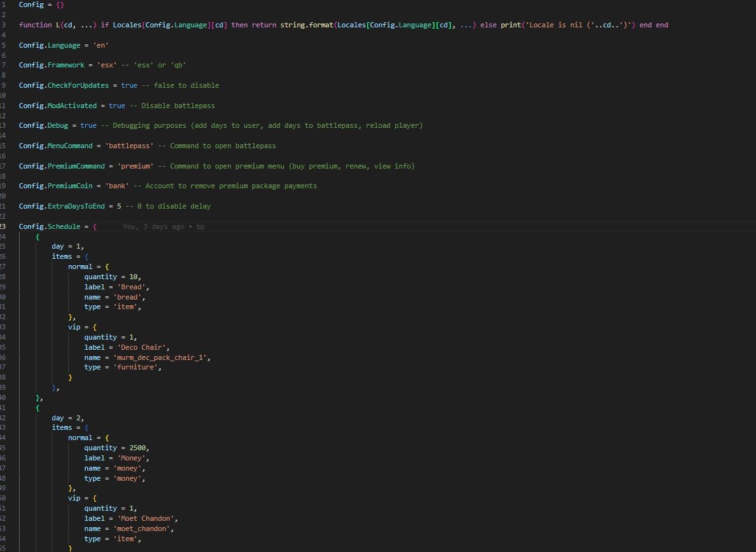Image resolution: width=756 pixels, height=552 pixels.
Task: Click the 'true' value after Config.Debug
Action: [x=88, y=125]
